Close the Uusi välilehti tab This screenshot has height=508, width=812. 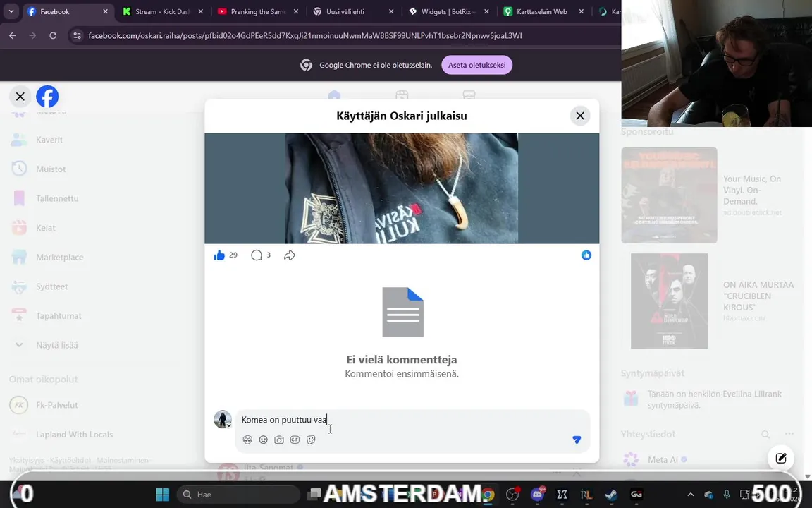[391, 11]
